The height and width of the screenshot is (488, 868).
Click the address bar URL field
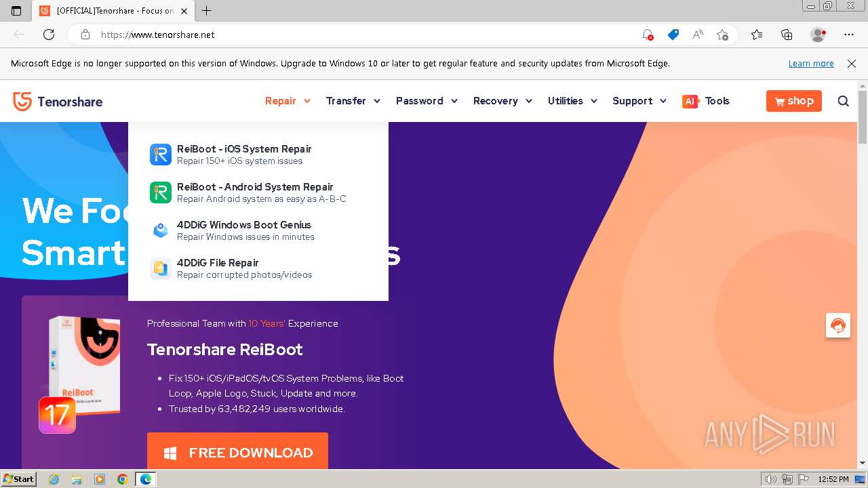366,35
